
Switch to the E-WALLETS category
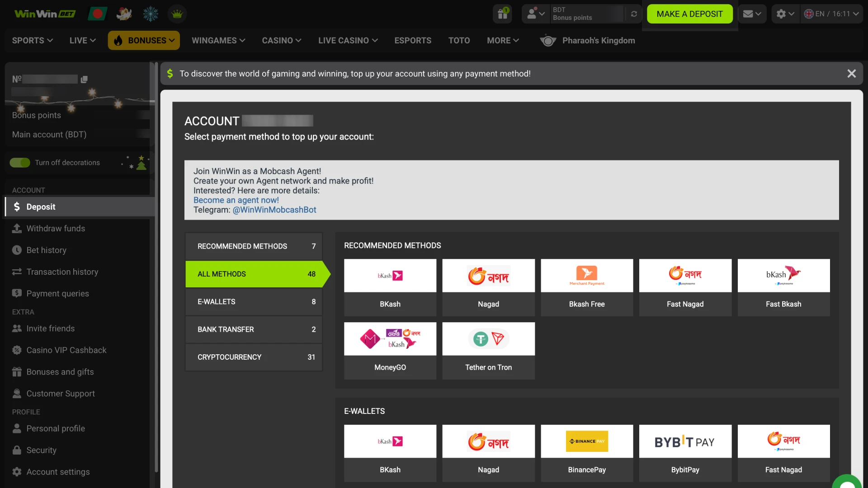(253, 301)
